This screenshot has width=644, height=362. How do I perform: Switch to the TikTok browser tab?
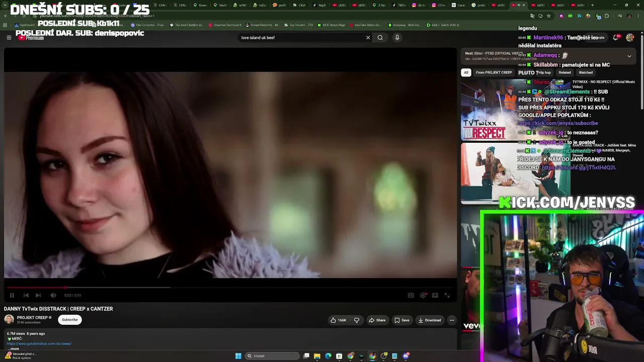click(399, 5)
